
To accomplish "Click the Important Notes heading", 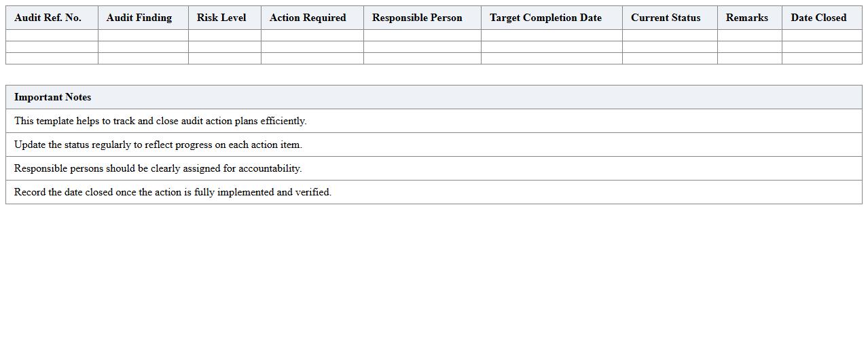I will click(53, 97).
